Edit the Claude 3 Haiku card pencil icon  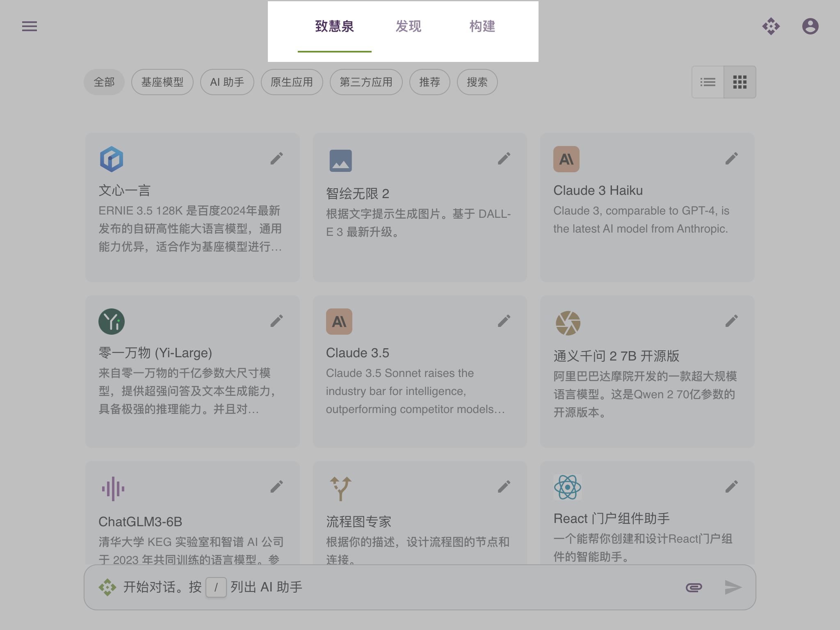click(732, 158)
